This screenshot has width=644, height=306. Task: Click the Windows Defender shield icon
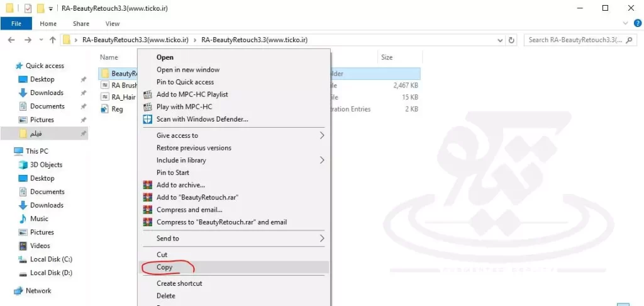tap(148, 119)
